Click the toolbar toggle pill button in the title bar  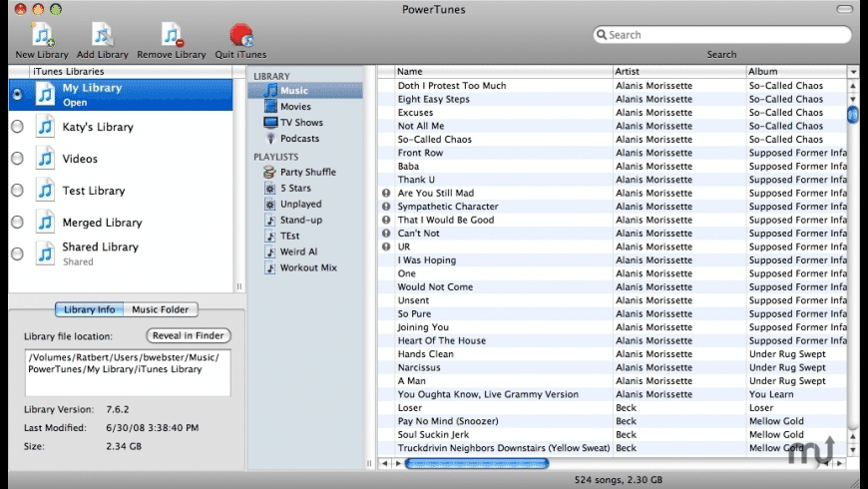845,9
